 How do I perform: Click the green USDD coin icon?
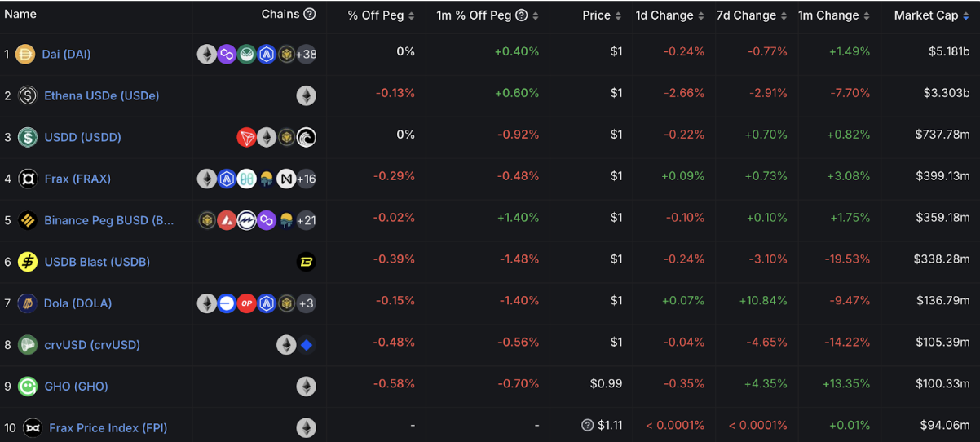point(28,137)
